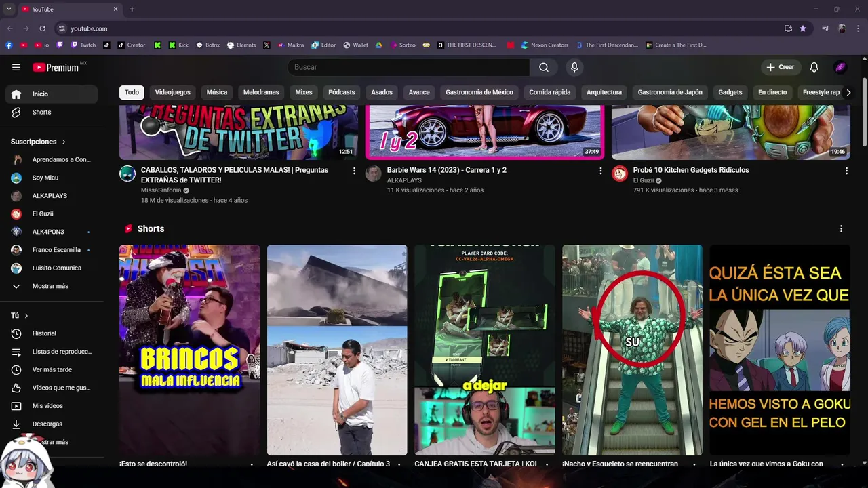Open Probé 10 Kitchen Gadgets Ridículos title
This screenshot has height=488, width=868.
click(691, 170)
